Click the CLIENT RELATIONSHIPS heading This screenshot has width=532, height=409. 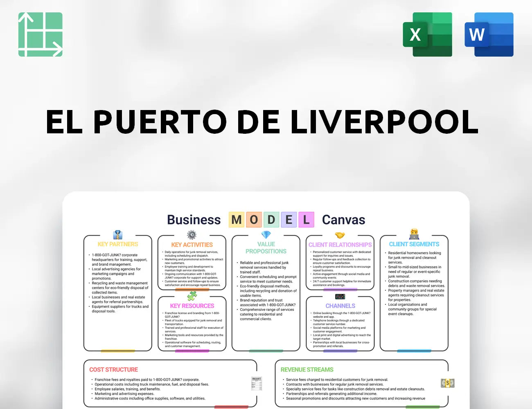(340, 245)
